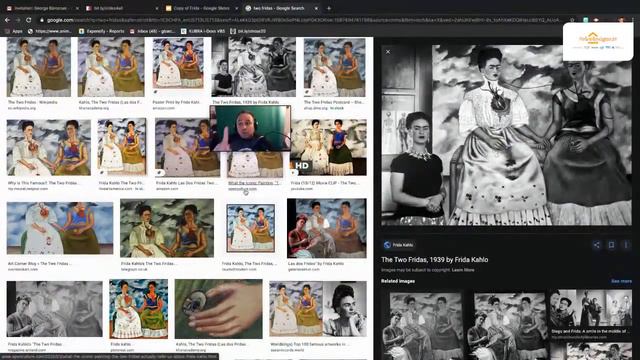The width and height of the screenshot is (640, 360).
Task: Open the close-up hand detail thumbnail
Action: (219, 309)
